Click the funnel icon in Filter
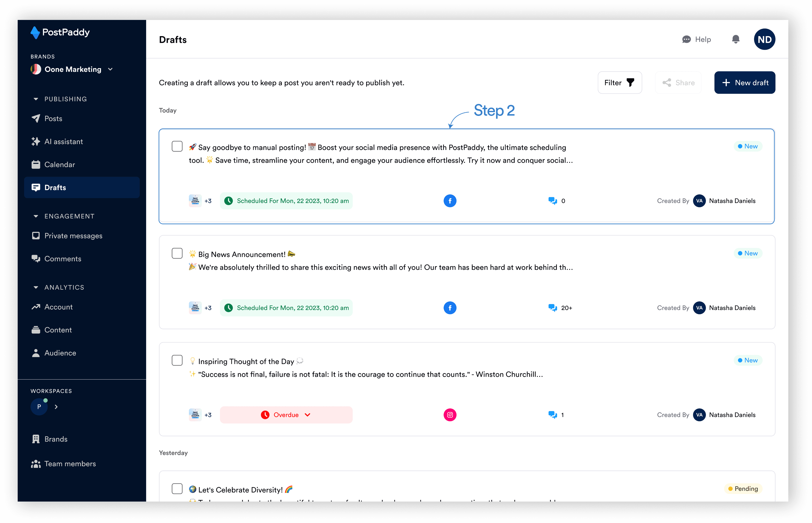The height and width of the screenshot is (523, 812). pyautogui.click(x=630, y=83)
